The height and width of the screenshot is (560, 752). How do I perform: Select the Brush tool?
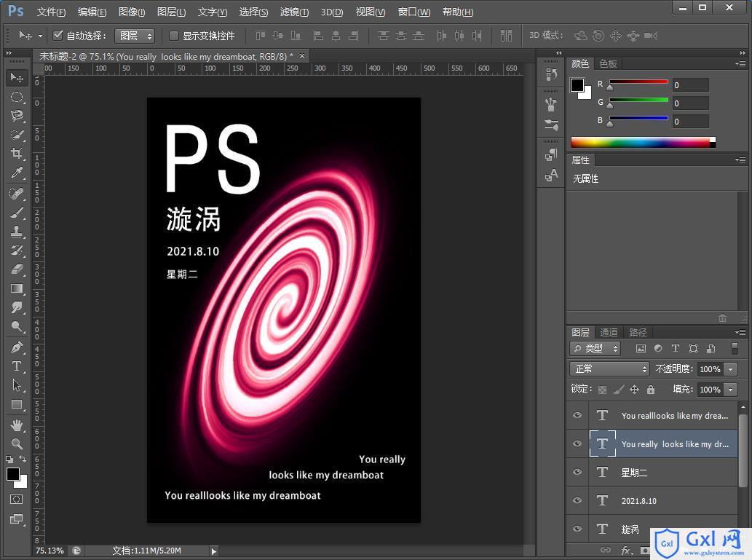pyautogui.click(x=17, y=213)
